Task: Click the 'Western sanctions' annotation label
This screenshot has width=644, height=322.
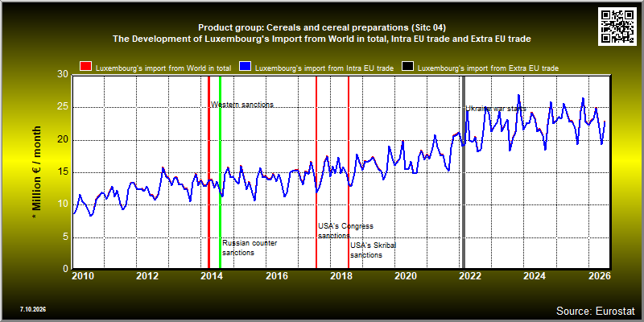Action: pos(242,105)
